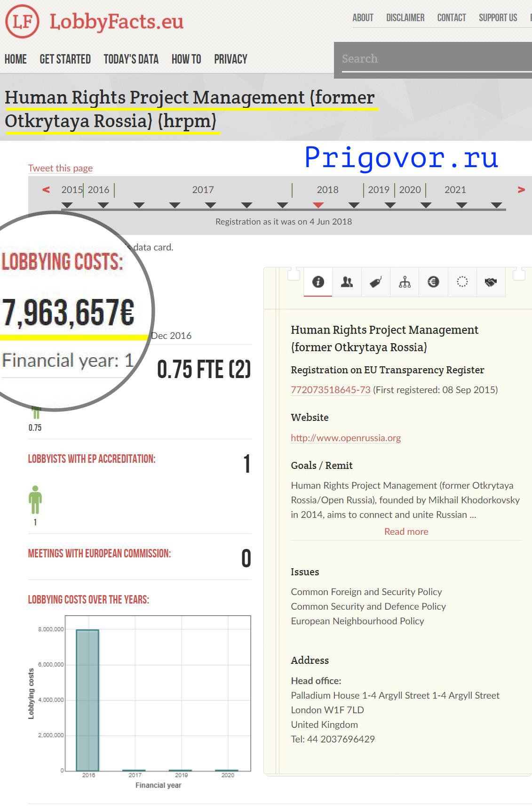
Task: Select the organisation structure icon tab
Action: 405,282
